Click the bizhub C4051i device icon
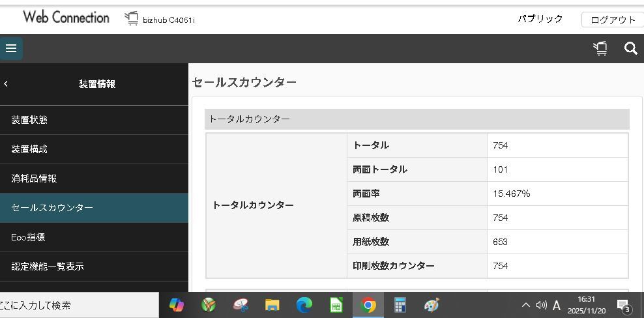Screen dimensions: 644x318 [x=132, y=19]
